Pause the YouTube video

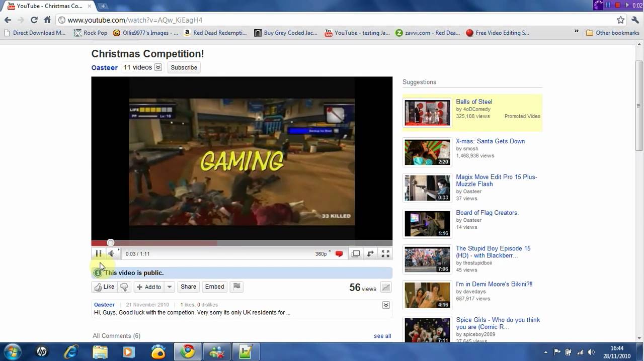point(99,254)
